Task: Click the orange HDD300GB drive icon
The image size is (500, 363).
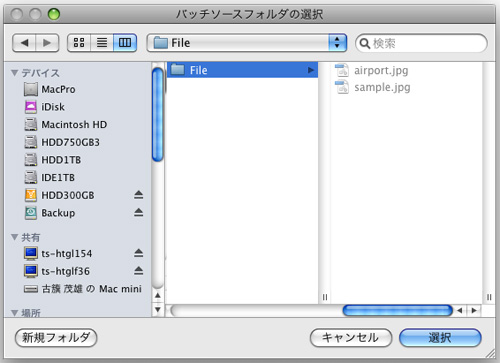Action: (31, 195)
